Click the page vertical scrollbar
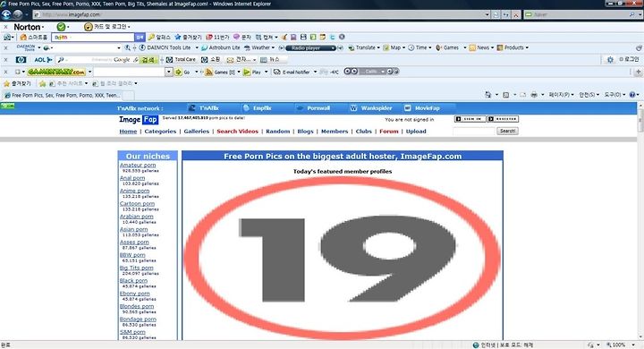 (x=640, y=221)
